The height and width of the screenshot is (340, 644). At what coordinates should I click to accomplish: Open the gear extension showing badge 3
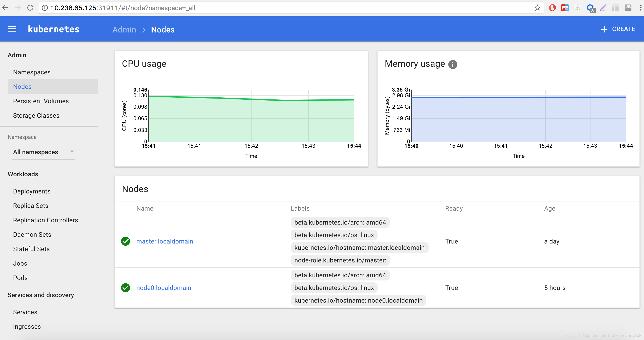pos(590,8)
